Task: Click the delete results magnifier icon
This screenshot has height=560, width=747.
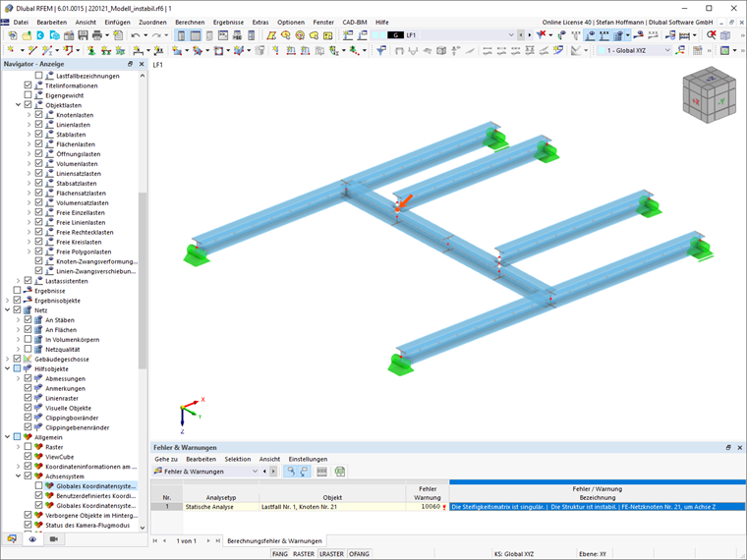Action: (712, 34)
